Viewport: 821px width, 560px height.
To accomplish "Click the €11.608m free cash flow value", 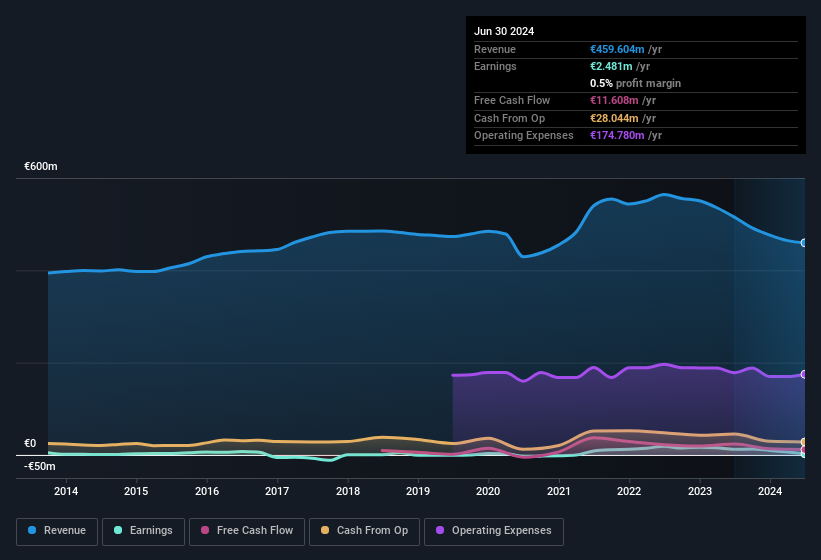I will [614, 100].
